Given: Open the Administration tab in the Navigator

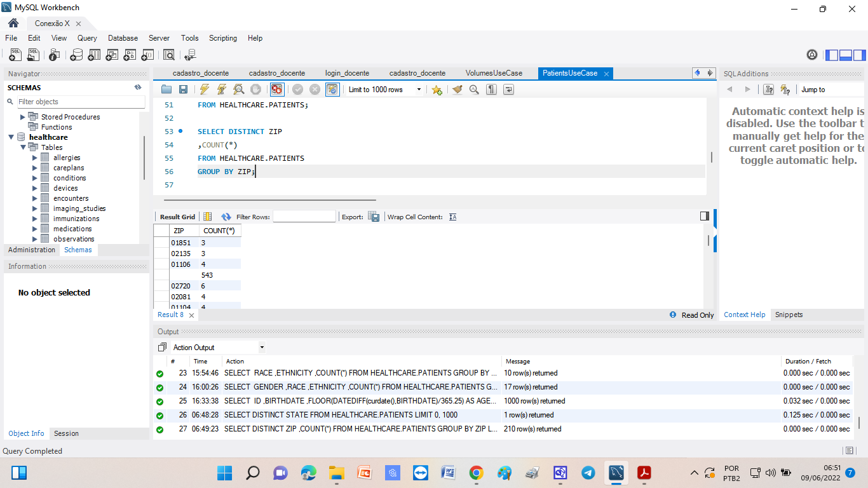Looking at the screenshot, I should point(32,250).
